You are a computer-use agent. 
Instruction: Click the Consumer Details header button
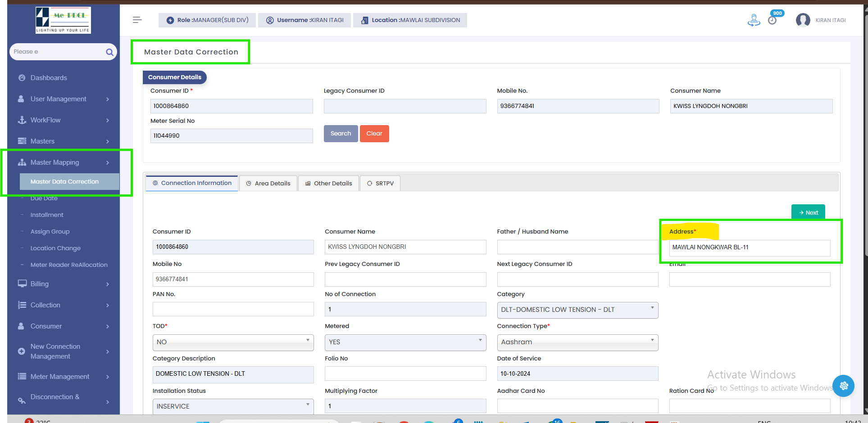coord(175,77)
